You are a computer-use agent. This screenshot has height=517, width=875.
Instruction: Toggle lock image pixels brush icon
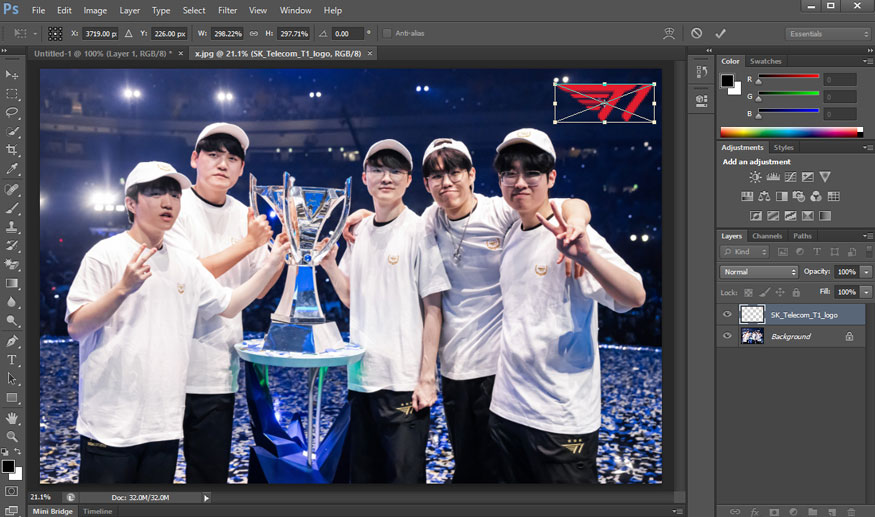(765, 293)
